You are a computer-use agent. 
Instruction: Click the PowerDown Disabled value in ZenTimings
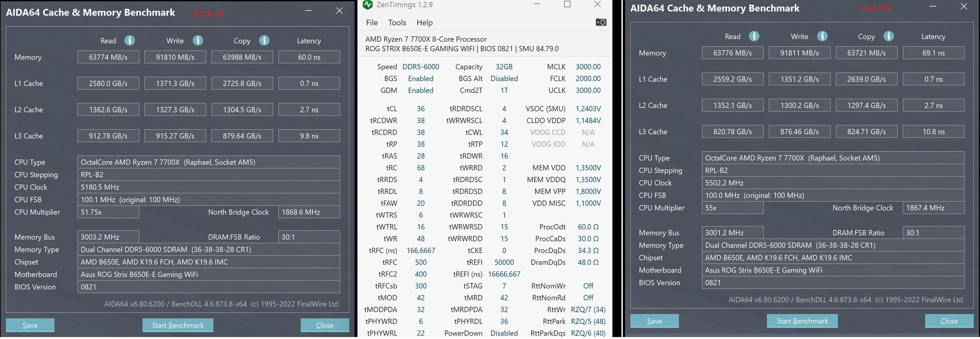point(504,333)
